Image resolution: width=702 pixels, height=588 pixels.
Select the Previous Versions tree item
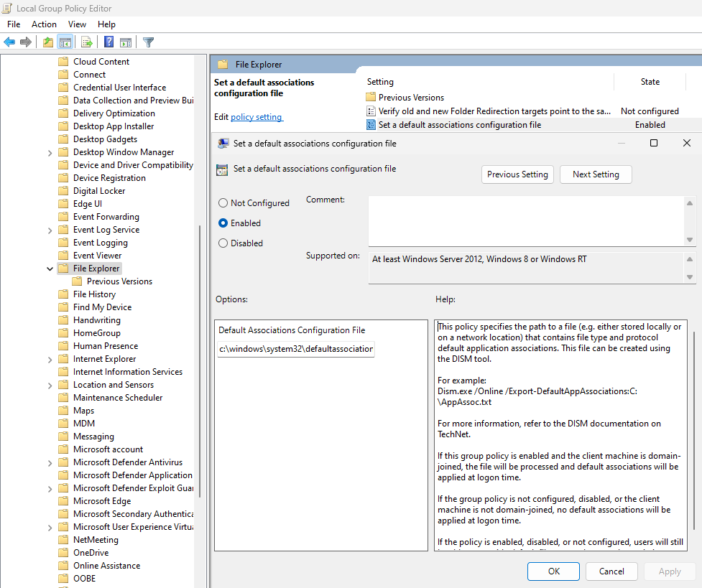tap(119, 281)
